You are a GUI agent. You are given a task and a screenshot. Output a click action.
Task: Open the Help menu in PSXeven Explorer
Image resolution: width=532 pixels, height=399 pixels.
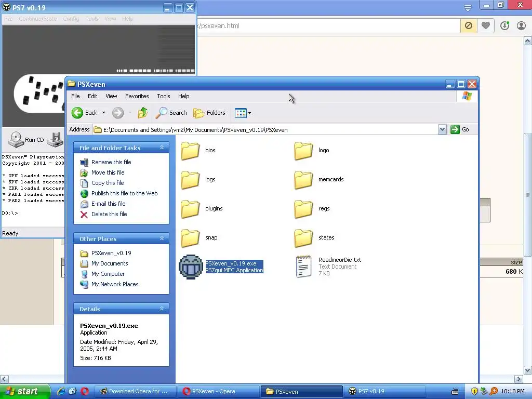(x=183, y=96)
